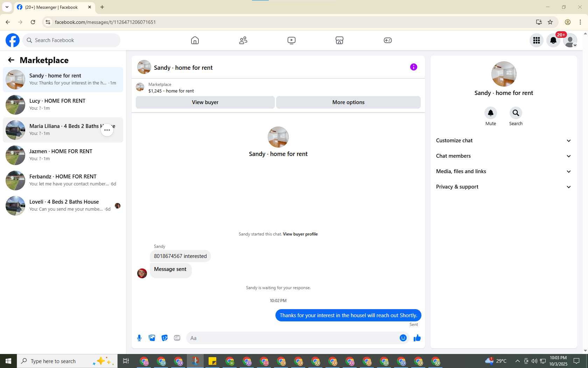This screenshot has height=368, width=588.
Task: Open the tab search dropdown arrow
Action: coord(7,7)
